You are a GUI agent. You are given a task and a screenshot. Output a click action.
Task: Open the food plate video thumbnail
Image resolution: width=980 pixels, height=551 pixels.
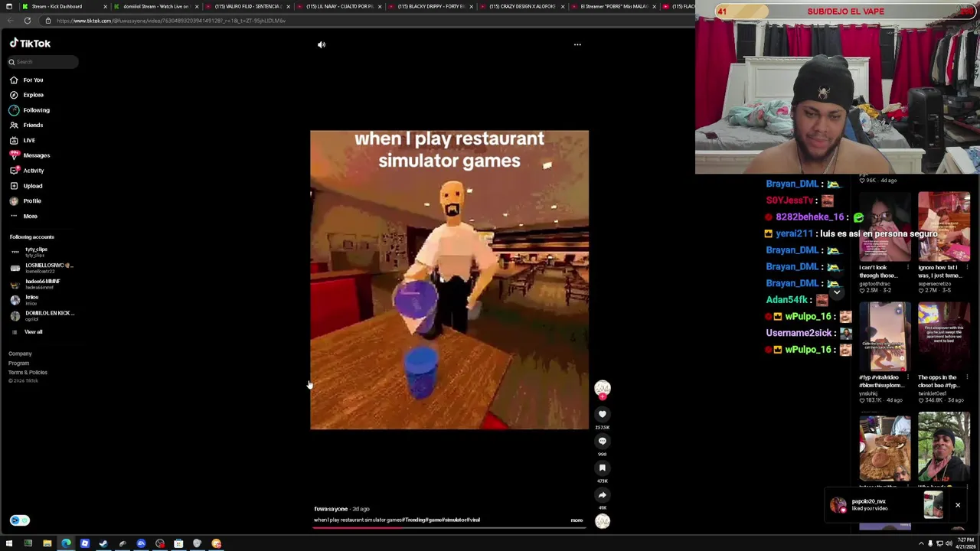pos(885,447)
